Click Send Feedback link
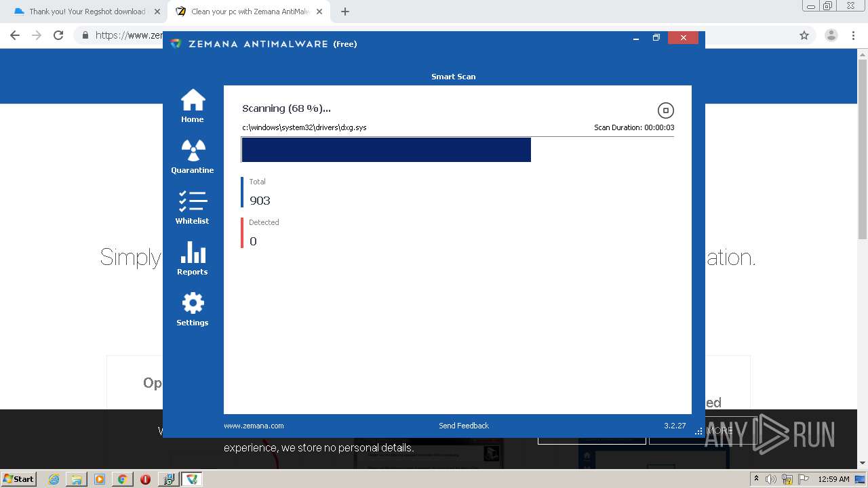Viewport: 868px width, 488px height. (x=464, y=426)
